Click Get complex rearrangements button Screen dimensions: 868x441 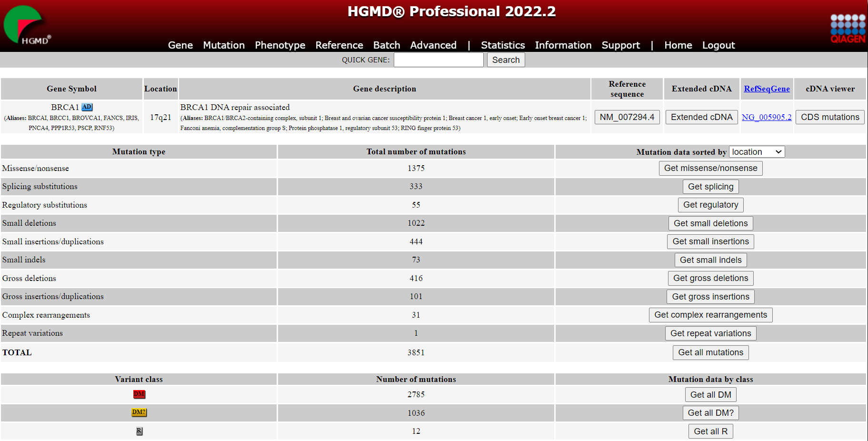(710, 315)
